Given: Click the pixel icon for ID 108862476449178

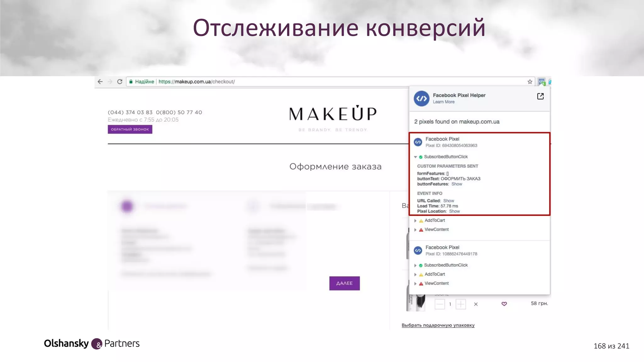Looking at the screenshot, I should tap(418, 250).
